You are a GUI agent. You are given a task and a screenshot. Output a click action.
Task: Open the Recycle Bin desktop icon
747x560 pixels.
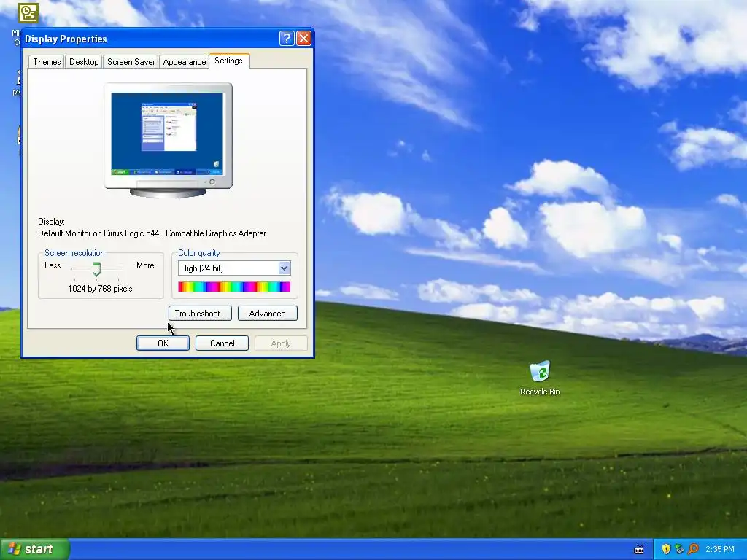540,378
